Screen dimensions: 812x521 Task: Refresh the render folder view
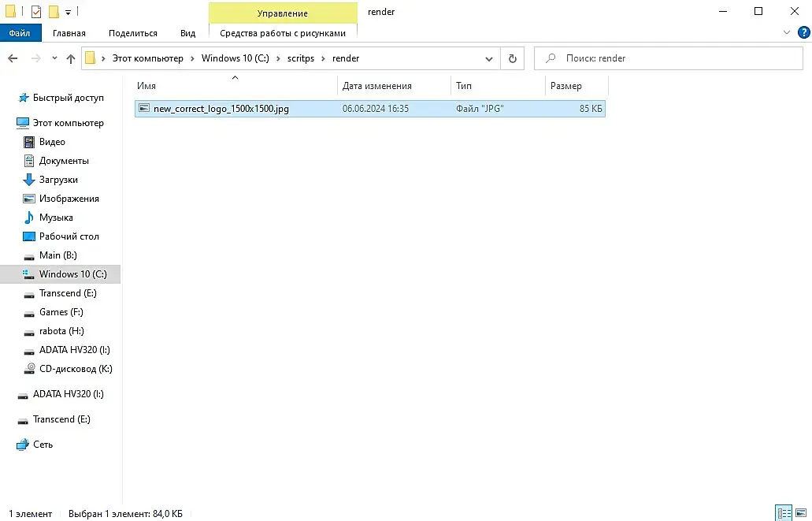(x=512, y=58)
